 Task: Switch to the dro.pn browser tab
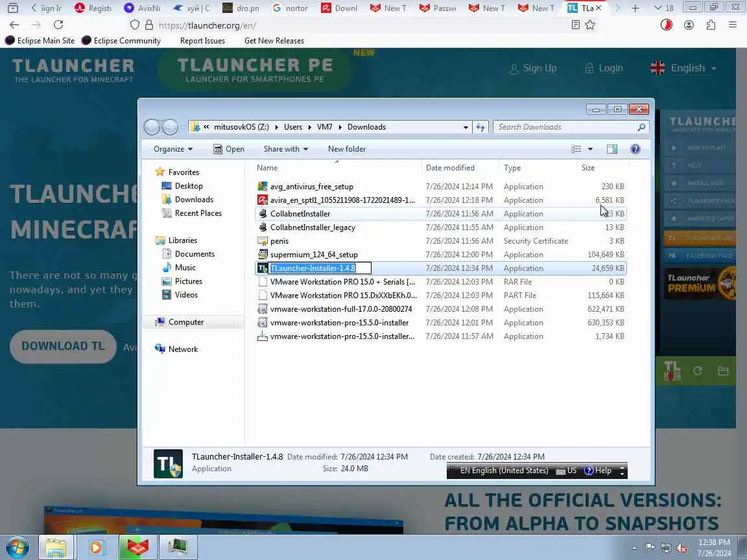pos(241,8)
